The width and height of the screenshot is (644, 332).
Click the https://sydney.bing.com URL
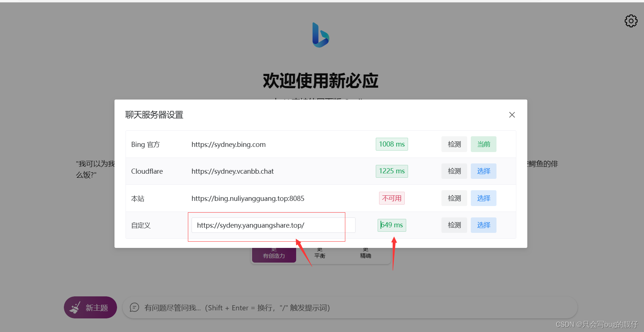coord(229,144)
